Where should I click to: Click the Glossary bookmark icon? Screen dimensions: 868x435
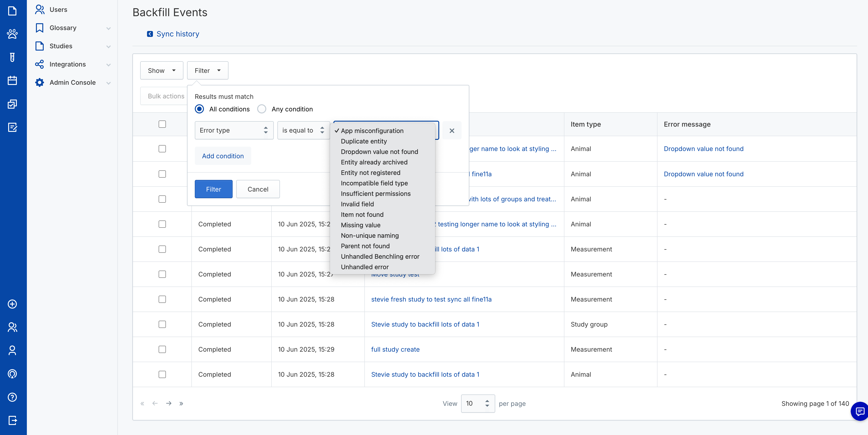(39, 28)
